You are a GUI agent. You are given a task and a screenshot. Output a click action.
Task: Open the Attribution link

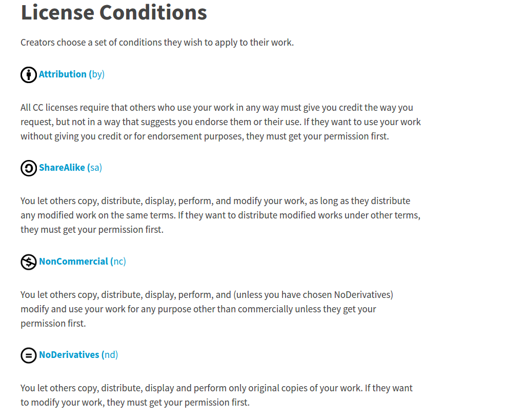(63, 74)
